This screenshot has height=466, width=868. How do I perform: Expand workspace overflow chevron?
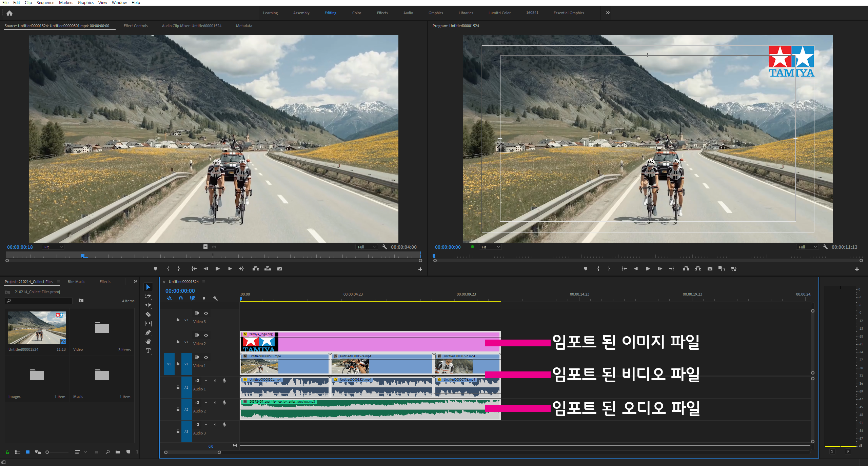[608, 13]
